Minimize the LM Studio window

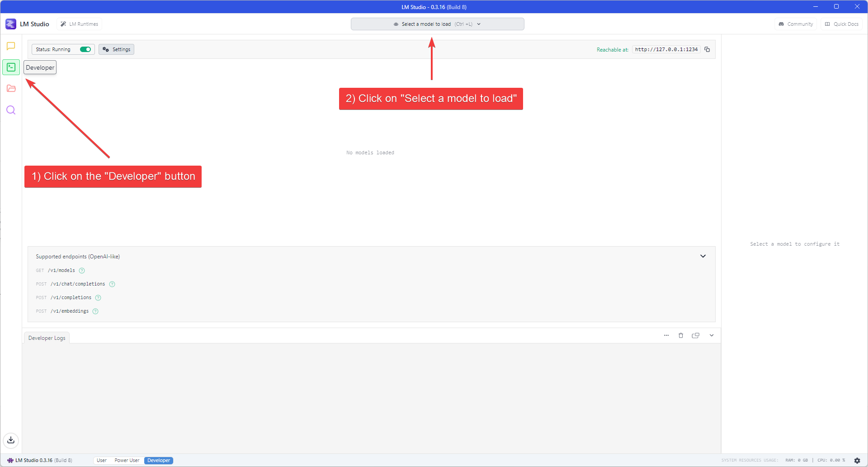[x=816, y=7]
